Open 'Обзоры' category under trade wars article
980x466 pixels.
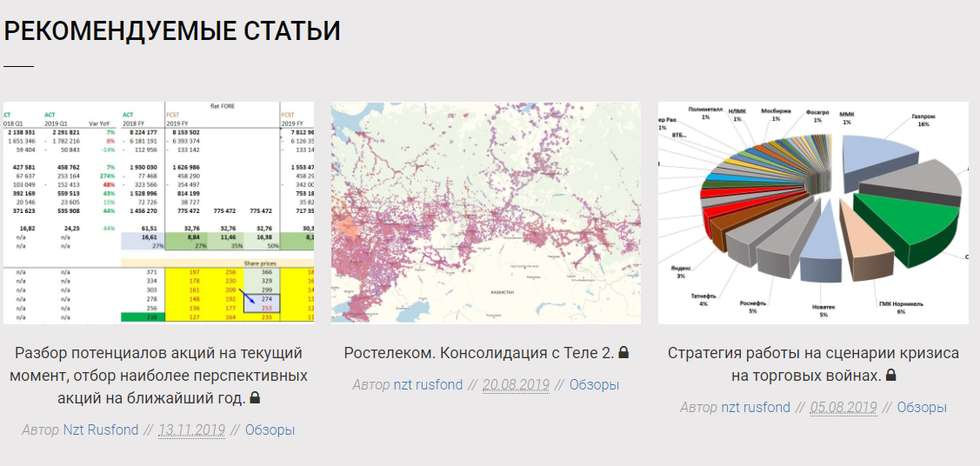point(922,407)
